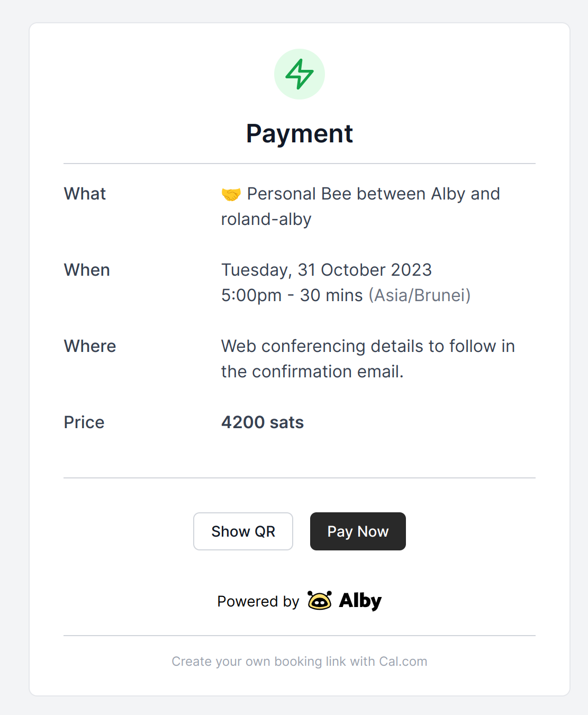
Task: Click the roland-alby attendee name
Action: click(x=266, y=219)
